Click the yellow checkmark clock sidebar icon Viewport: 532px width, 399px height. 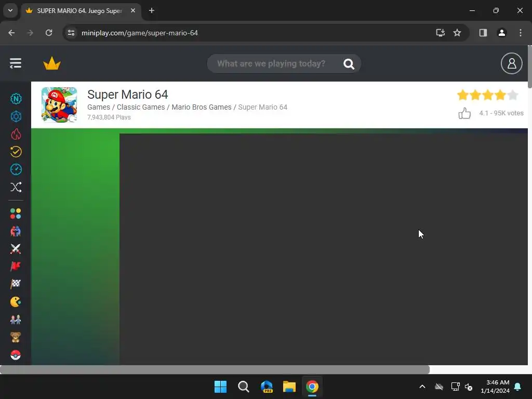(16, 152)
